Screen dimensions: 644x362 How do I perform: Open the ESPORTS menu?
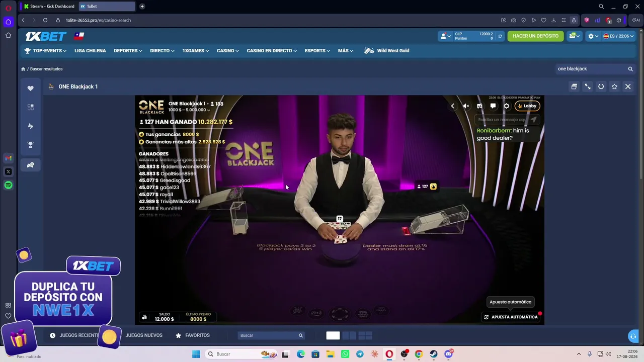pyautogui.click(x=317, y=51)
